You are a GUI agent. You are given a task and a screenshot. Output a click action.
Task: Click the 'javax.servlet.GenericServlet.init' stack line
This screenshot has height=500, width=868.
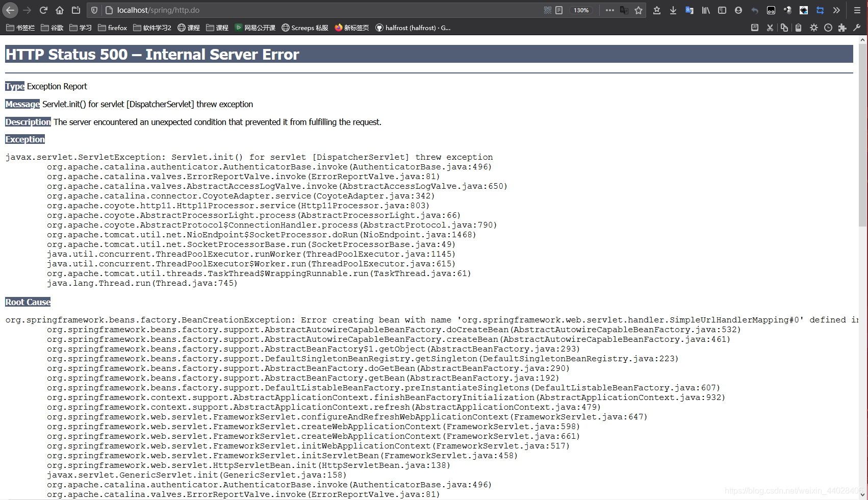tap(196, 475)
